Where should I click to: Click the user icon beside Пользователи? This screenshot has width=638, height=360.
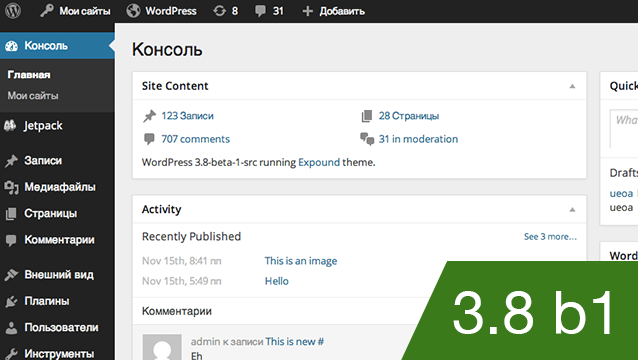pos(11,328)
